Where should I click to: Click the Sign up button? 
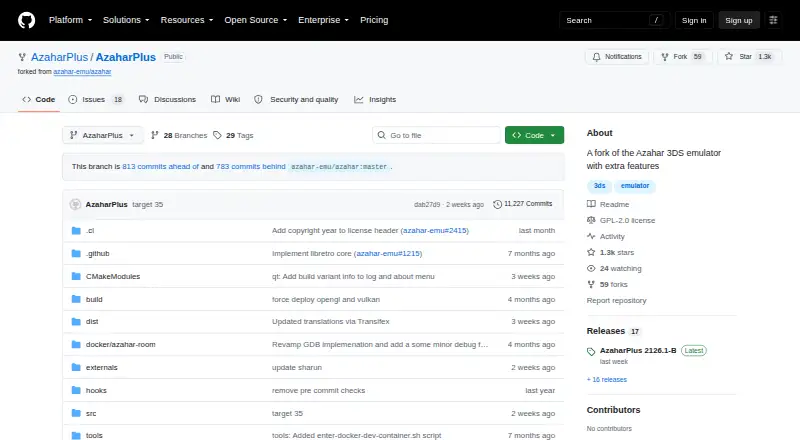coord(739,20)
